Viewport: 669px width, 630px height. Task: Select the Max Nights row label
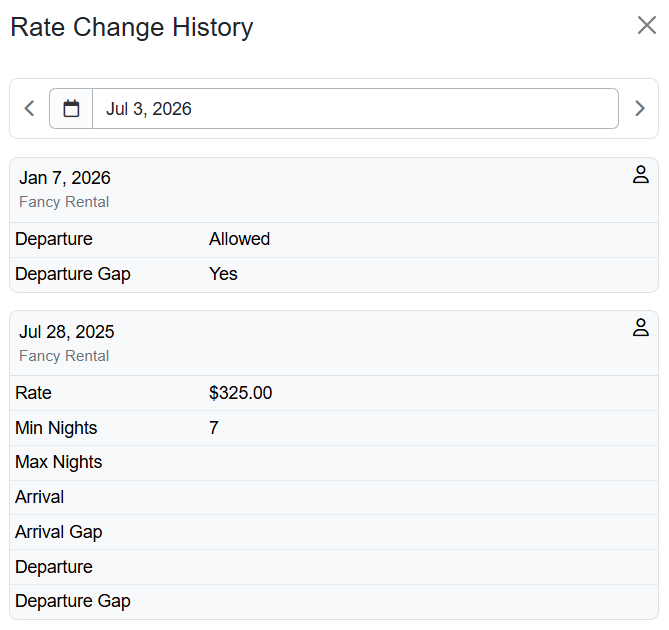[59, 462]
